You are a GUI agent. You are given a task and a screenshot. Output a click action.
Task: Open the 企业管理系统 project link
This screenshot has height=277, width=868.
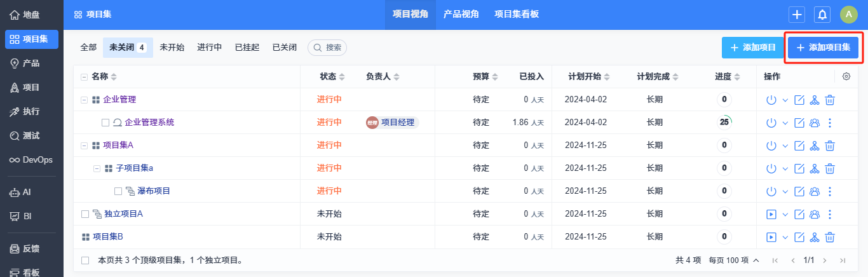149,123
